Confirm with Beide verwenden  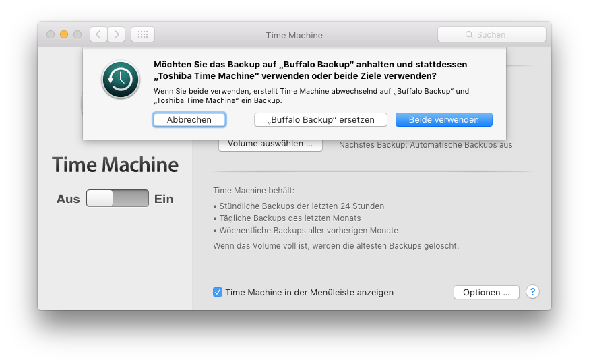click(444, 120)
